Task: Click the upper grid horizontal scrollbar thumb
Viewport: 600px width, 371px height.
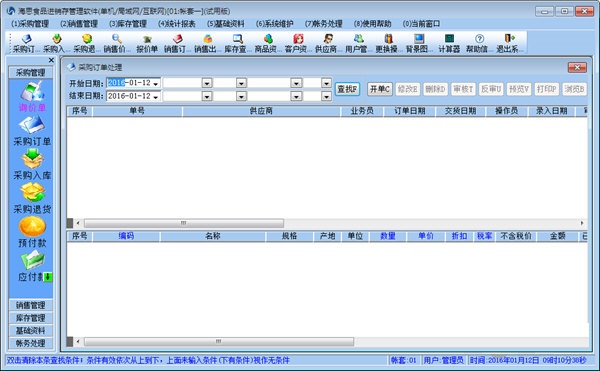Action: (x=184, y=223)
